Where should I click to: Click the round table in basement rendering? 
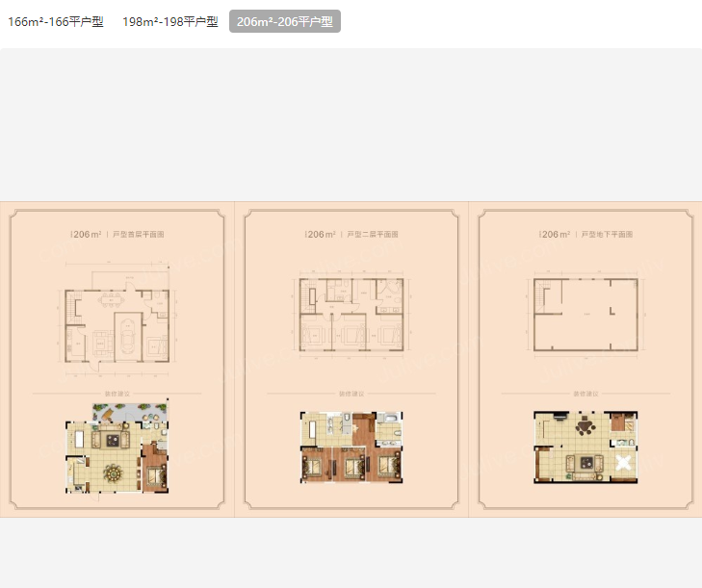pyautogui.click(x=584, y=427)
